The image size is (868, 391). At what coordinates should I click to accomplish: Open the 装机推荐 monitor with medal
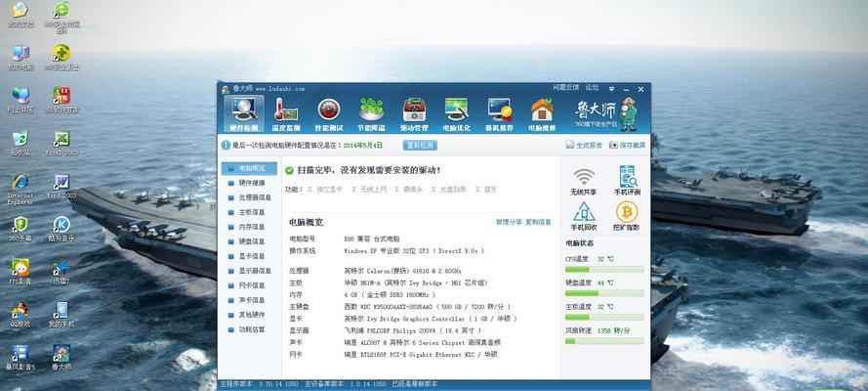coord(499,114)
